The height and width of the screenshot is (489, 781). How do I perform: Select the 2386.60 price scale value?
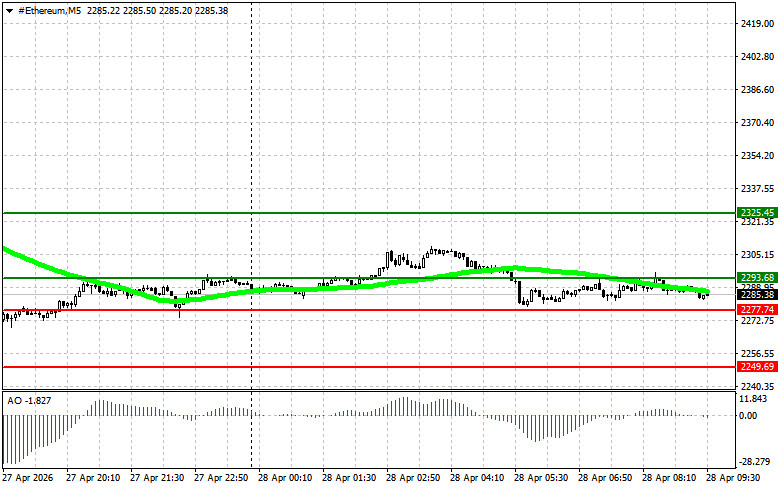757,90
